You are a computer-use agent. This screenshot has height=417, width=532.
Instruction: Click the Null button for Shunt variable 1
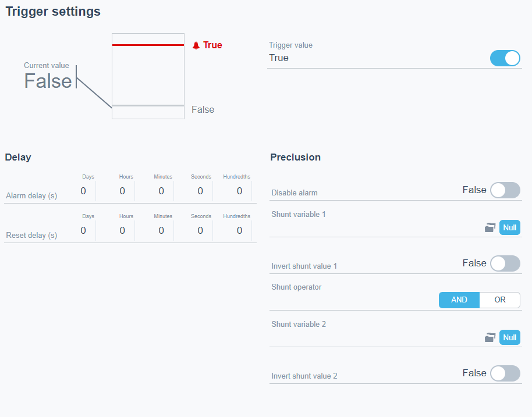(509, 227)
